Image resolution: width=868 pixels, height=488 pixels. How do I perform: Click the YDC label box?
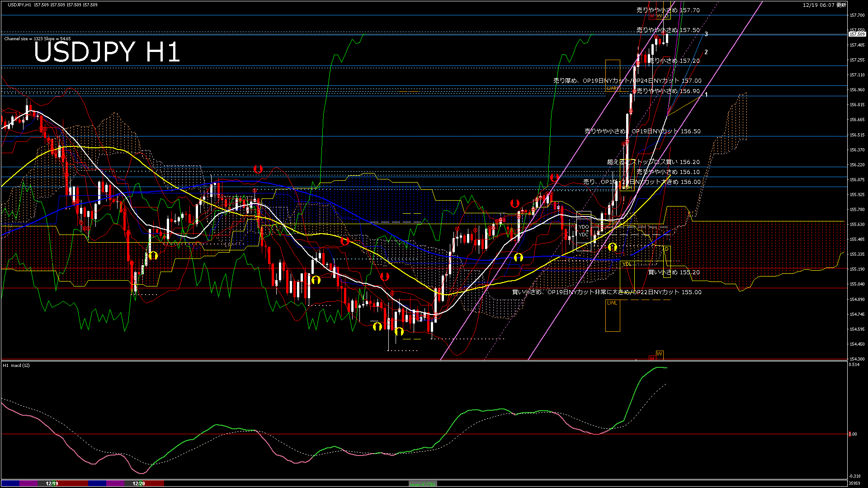[x=583, y=235]
